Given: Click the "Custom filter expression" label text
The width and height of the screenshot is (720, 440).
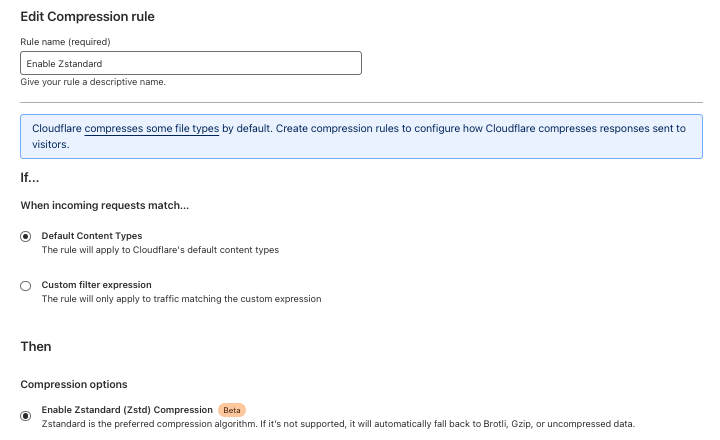Looking at the screenshot, I should point(96,285).
